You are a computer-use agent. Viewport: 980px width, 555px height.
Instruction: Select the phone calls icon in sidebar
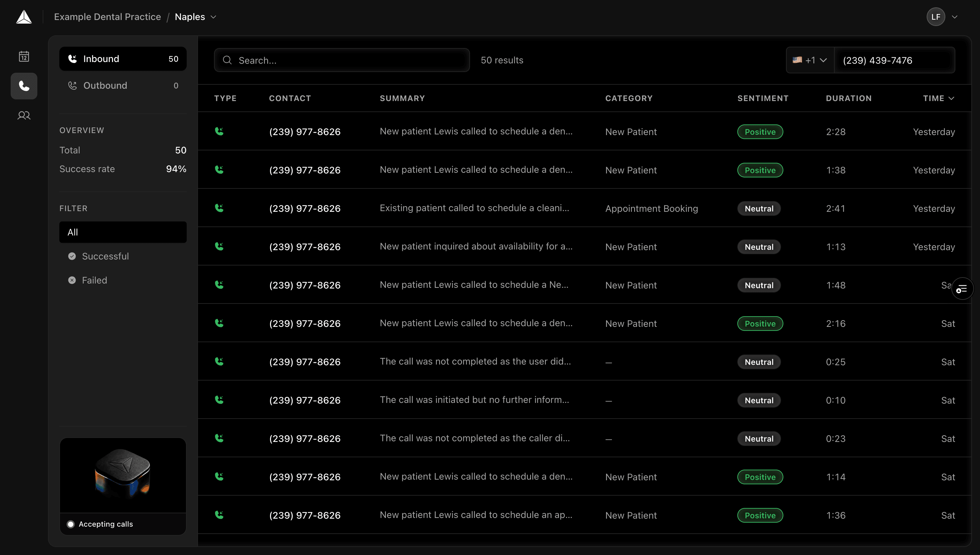pos(24,86)
